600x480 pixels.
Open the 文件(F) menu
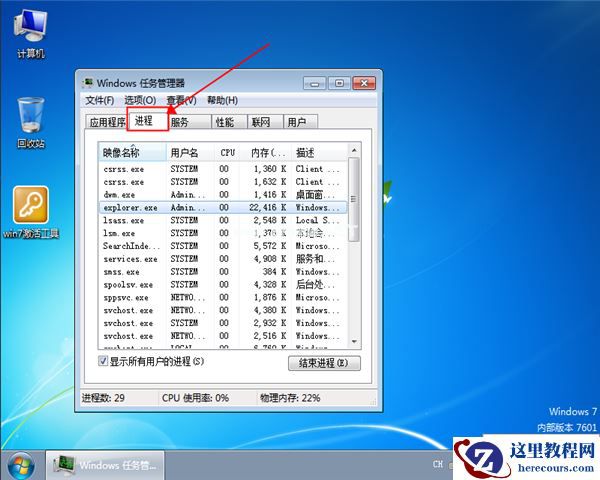pos(99,100)
